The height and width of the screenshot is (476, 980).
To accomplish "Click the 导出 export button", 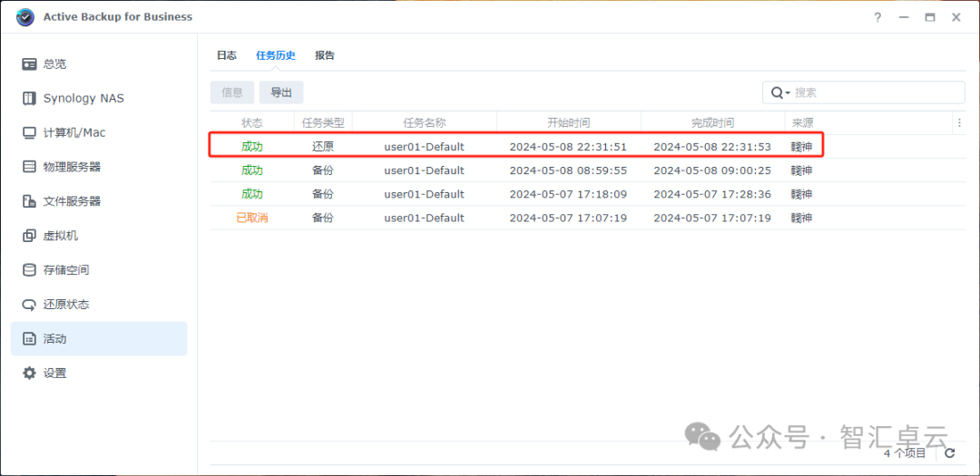I will point(281,92).
